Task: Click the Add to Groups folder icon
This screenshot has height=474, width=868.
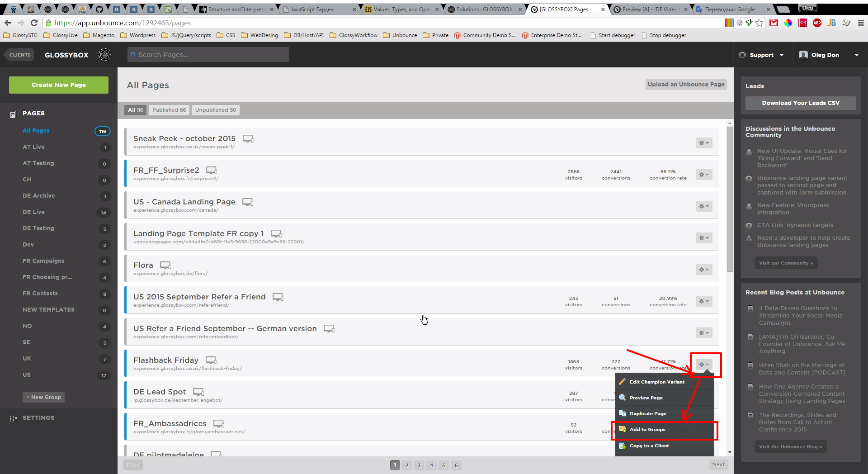Action: coord(622,429)
